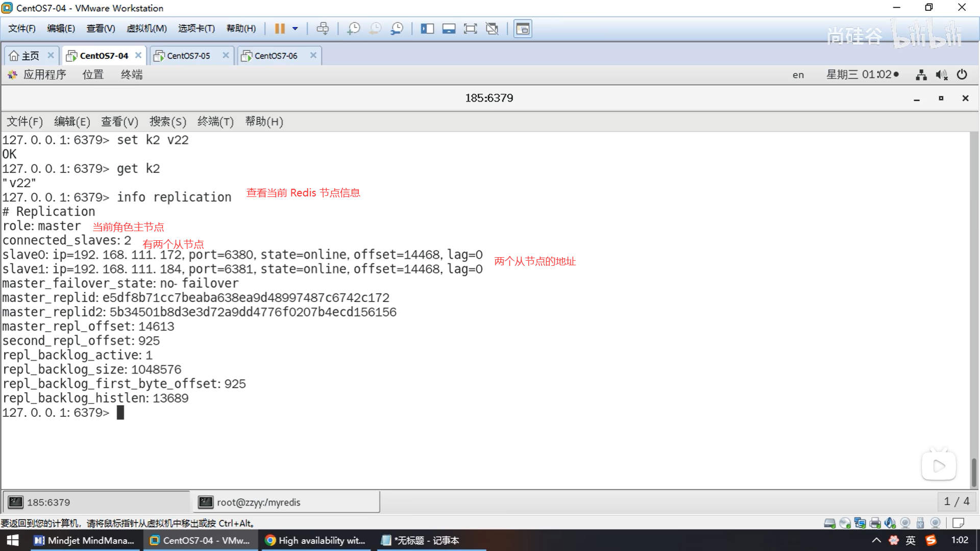The height and width of the screenshot is (551, 980).
Task: Toggle the library sidebar view
Action: 427,29
